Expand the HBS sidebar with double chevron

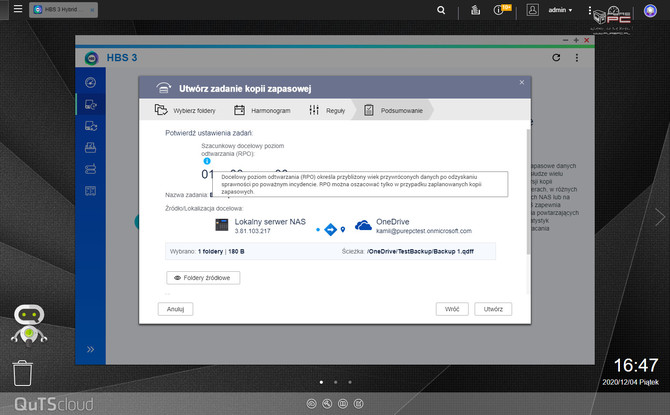91,349
